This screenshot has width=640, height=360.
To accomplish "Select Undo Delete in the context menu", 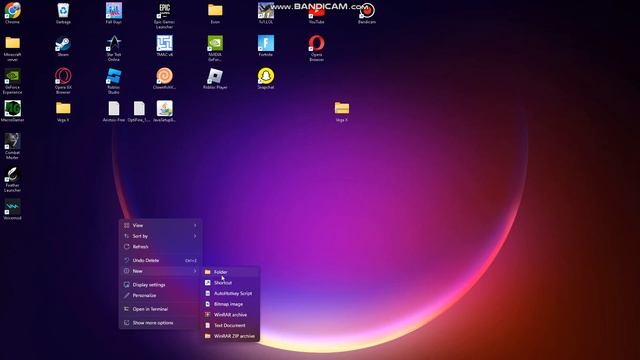I will point(160,260).
